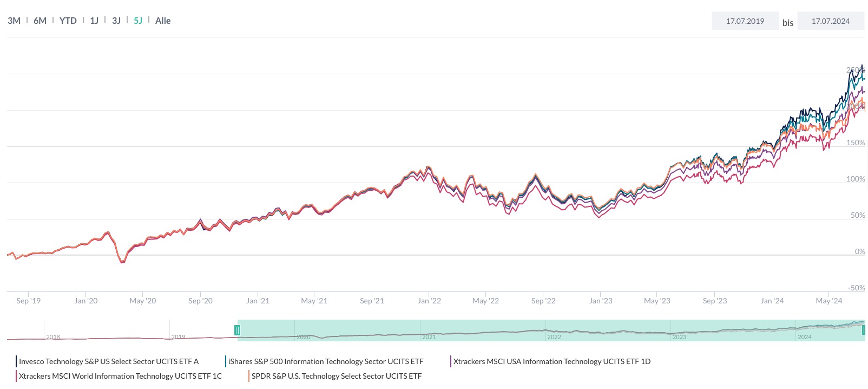The image size is (868, 389).
Task: Choose the 1J time range
Action: (94, 21)
